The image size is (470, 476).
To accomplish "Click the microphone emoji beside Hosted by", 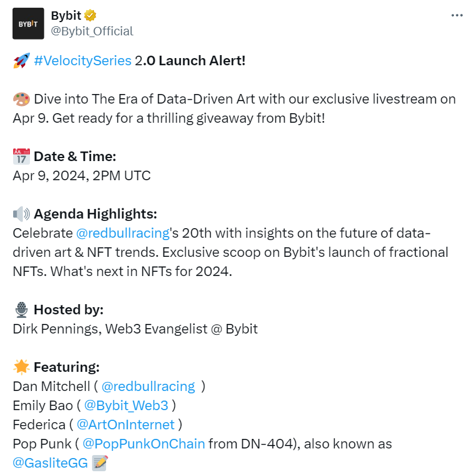I will point(21,310).
